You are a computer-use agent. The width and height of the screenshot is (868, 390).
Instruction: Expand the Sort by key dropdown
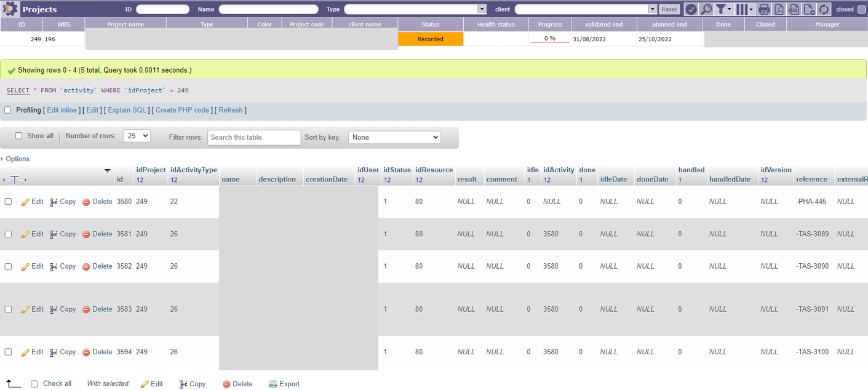point(394,137)
